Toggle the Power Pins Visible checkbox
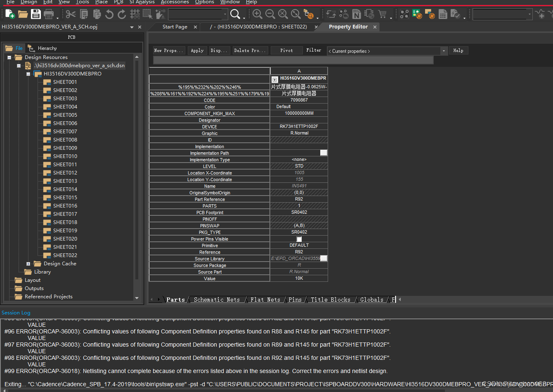This screenshot has width=553, height=392. (x=299, y=239)
